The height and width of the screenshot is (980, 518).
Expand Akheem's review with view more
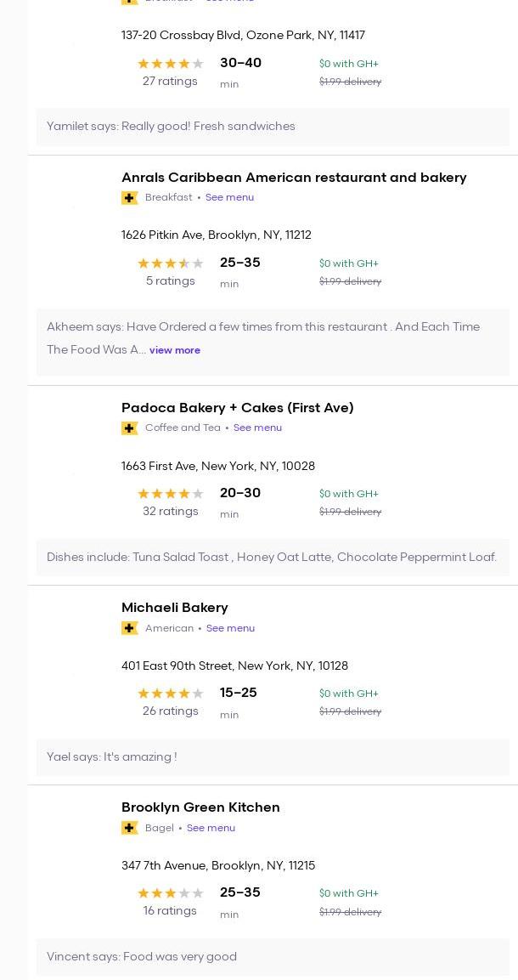pyautogui.click(x=175, y=350)
